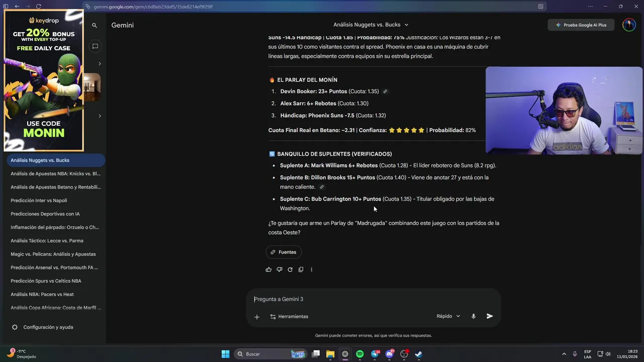Viewport: 644px width, 362px height.
Task: Click the Buscar taskbar search box
Action: pyautogui.click(x=272, y=354)
